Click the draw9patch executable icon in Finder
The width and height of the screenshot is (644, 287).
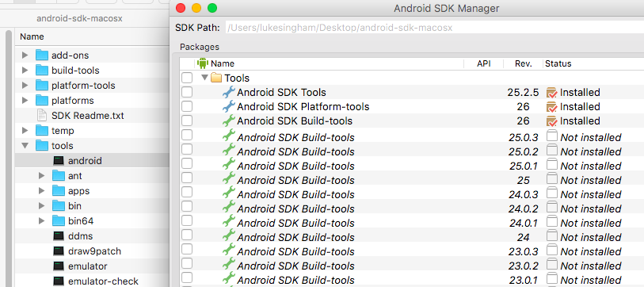coord(59,251)
